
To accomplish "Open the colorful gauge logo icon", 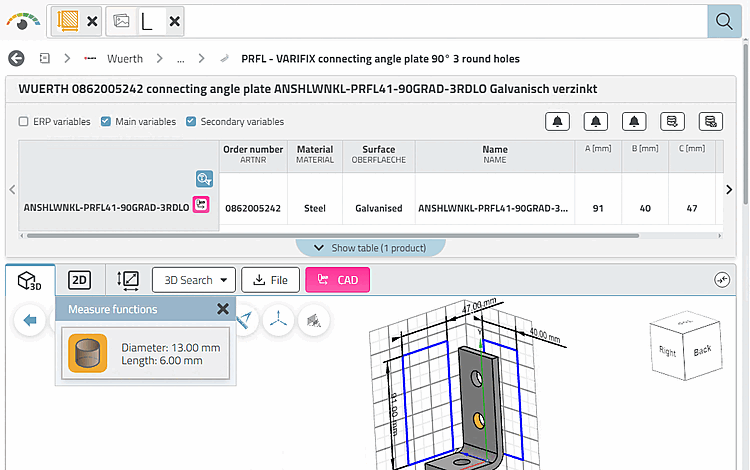I will point(23,22).
